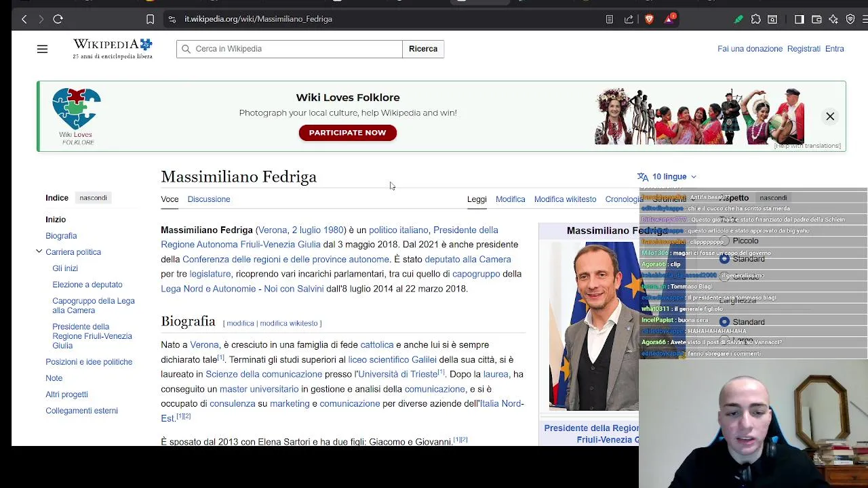Open Fai una donazione link
868x488 pixels.
click(x=750, y=49)
